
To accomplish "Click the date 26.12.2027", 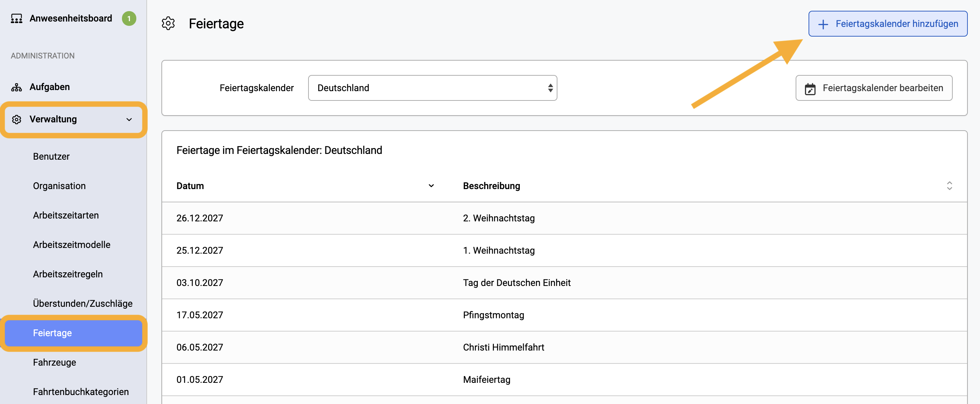I will [x=200, y=218].
